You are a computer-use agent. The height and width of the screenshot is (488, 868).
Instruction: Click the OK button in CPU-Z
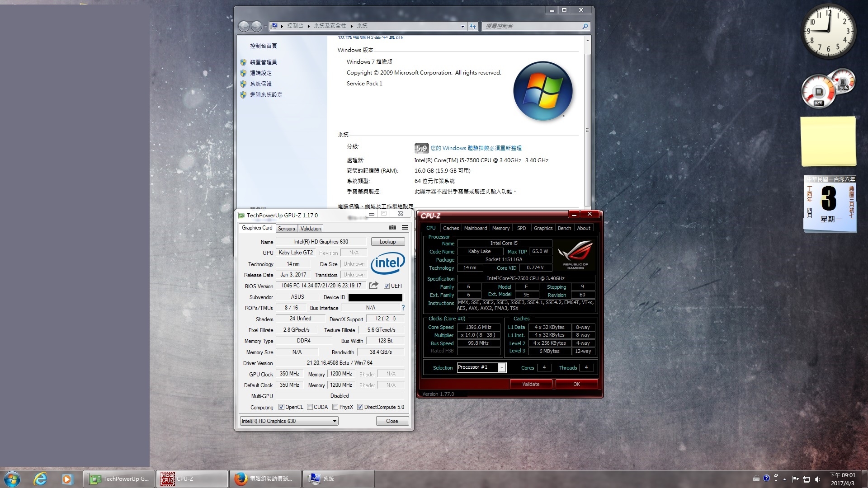[576, 384]
